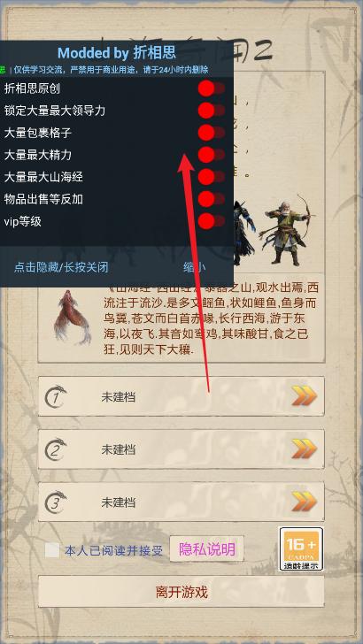Toggle 大量最大山海经 switch
Screen dimensions: 363x644
click(212, 177)
